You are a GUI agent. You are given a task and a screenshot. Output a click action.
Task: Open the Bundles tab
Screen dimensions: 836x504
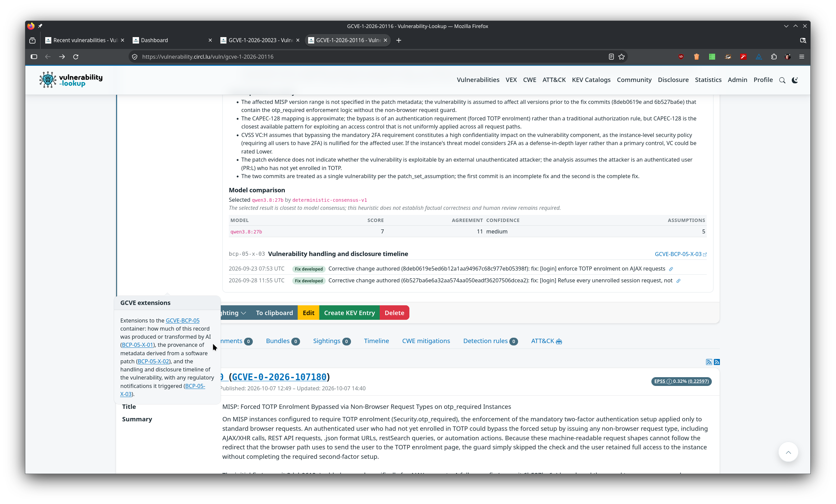click(282, 341)
